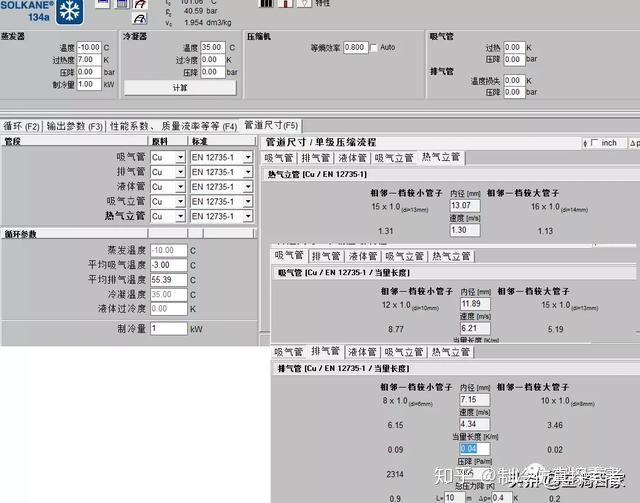Click highlighted 当量长度 field showing 0.04
This screenshot has width=640, height=503.
coord(474,449)
